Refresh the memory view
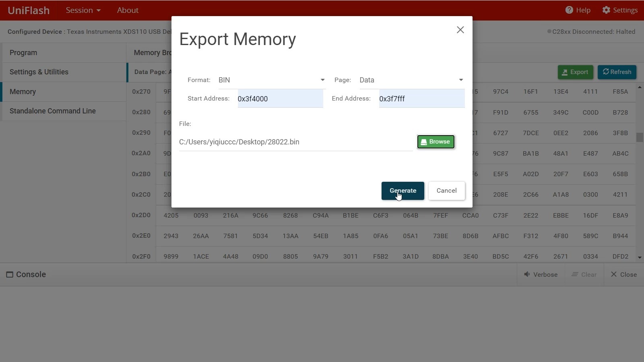The width and height of the screenshot is (644, 362). point(617,72)
